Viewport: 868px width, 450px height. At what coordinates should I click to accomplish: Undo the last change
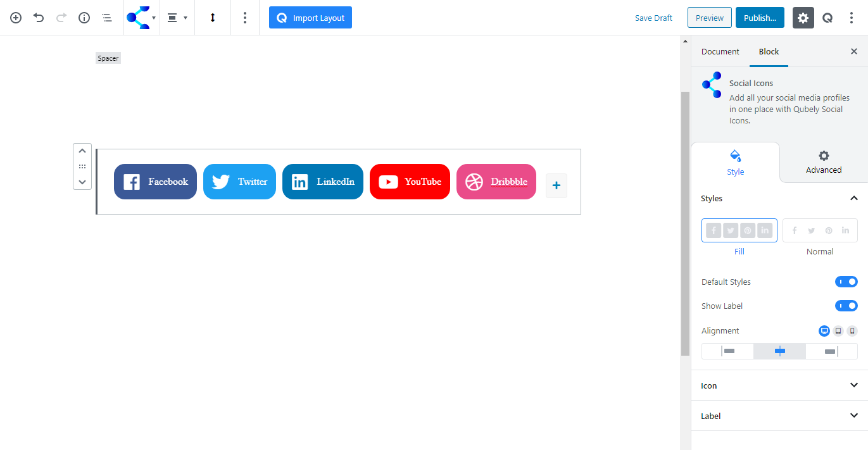(39, 18)
